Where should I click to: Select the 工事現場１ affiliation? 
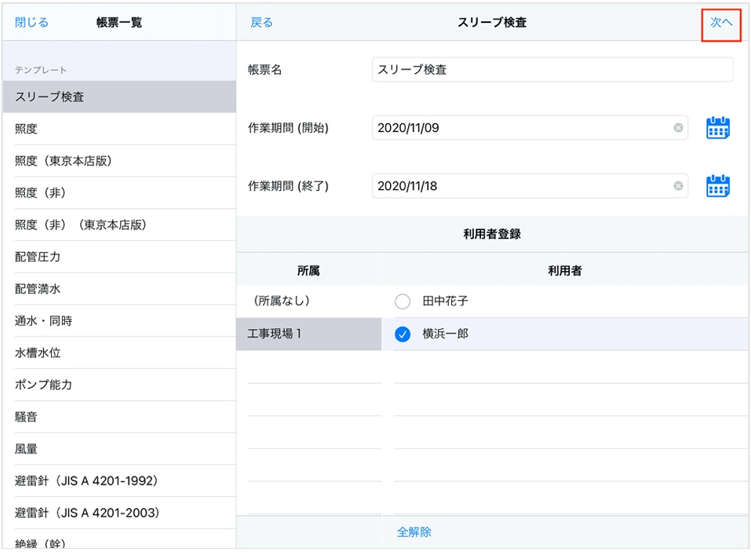click(308, 334)
